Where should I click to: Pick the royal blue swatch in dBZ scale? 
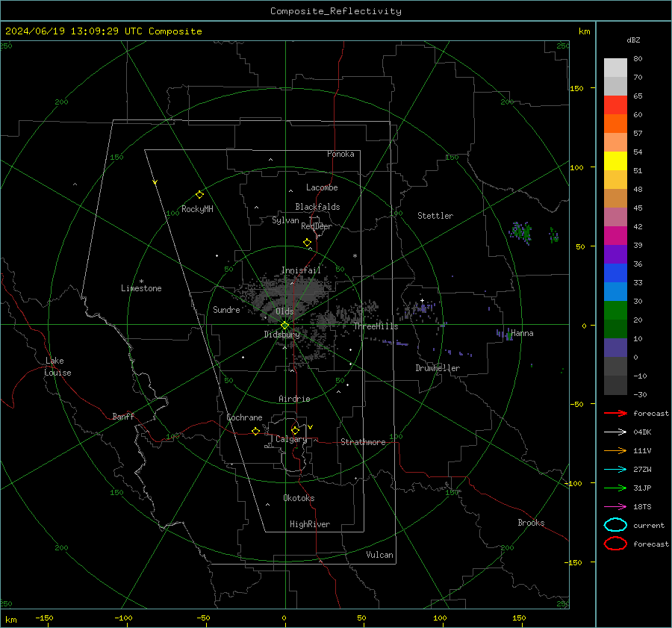click(x=615, y=273)
